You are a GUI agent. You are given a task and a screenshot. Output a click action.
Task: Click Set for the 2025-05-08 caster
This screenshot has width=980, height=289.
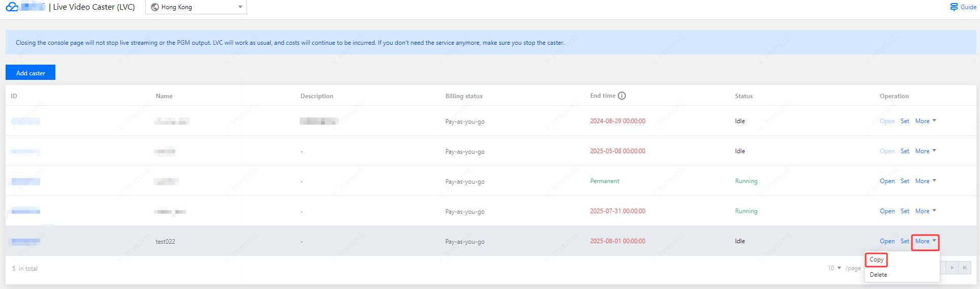905,151
